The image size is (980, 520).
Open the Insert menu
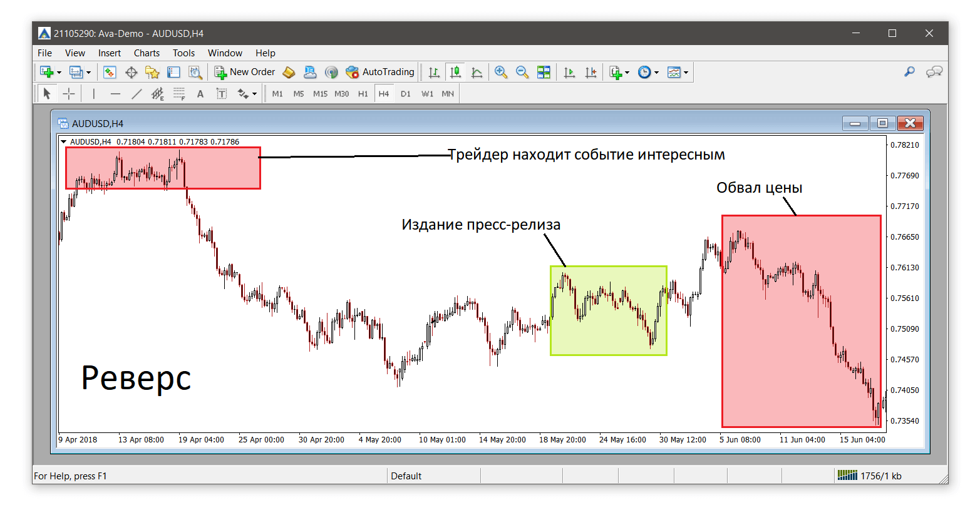pyautogui.click(x=110, y=53)
